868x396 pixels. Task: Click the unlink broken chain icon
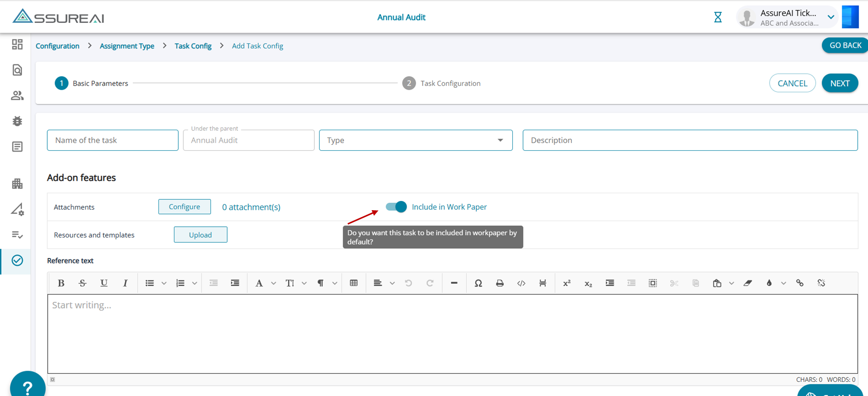pyautogui.click(x=821, y=283)
